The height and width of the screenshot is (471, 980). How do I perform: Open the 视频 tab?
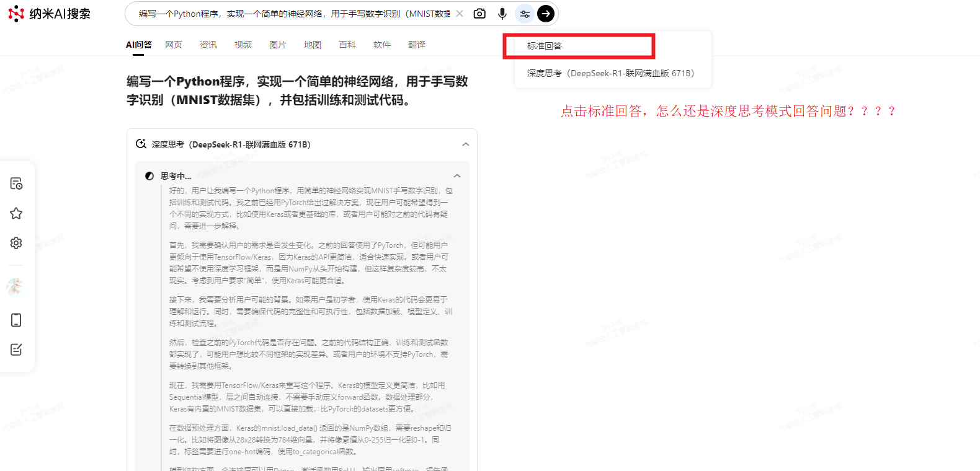click(x=243, y=45)
